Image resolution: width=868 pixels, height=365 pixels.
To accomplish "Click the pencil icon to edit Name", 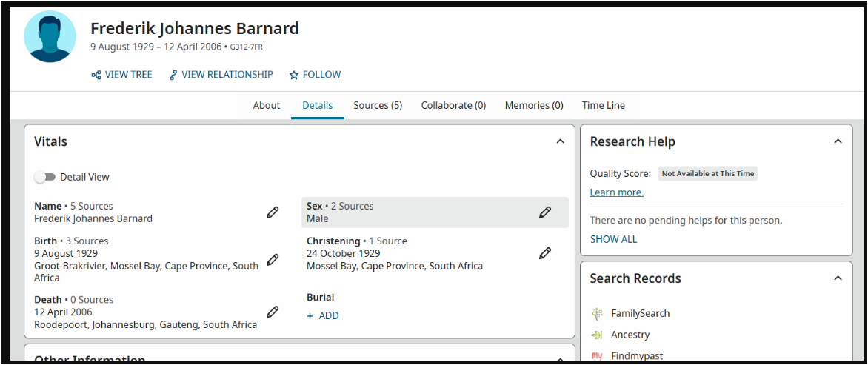I will pos(273,212).
